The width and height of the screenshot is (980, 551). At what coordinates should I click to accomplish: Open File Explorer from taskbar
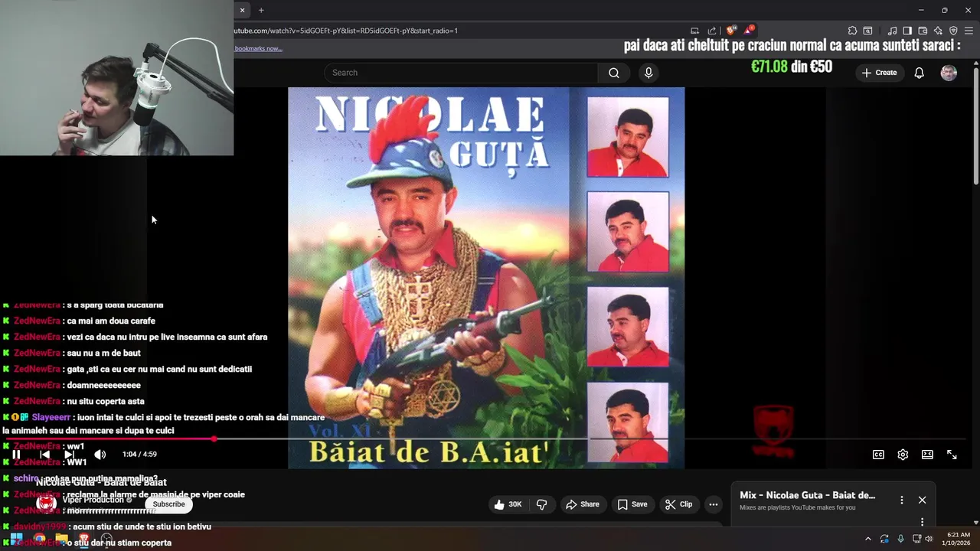pos(61,539)
